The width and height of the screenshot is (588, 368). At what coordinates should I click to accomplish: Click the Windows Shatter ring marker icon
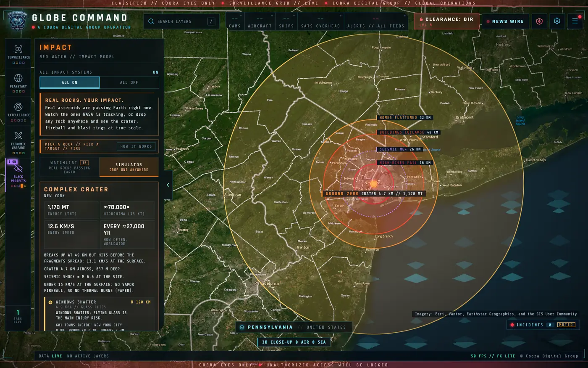[x=50, y=302]
